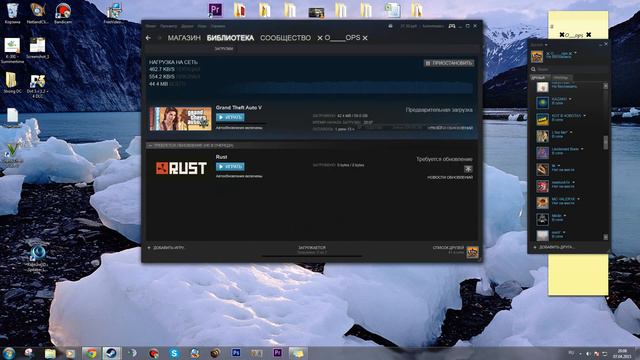Open the МАГАЗИН tab in Steam
This screenshot has width=640, height=360.
click(x=184, y=38)
